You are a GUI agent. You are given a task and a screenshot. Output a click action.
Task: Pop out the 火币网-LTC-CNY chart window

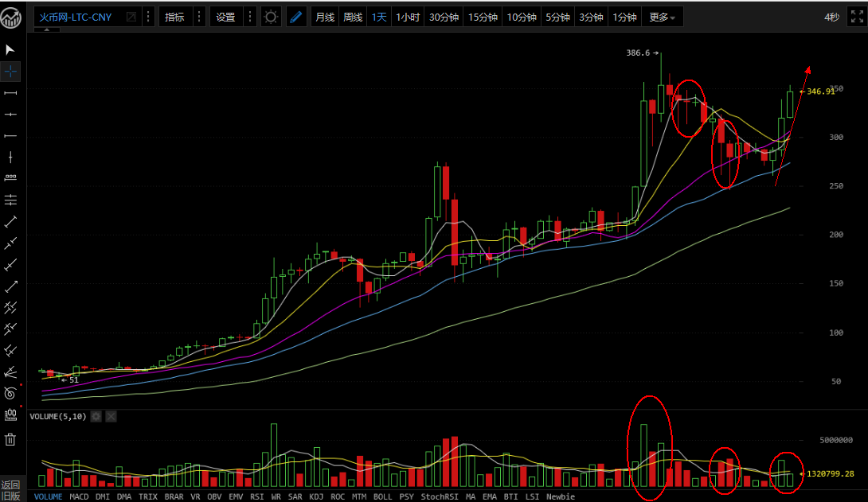[x=131, y=18]
